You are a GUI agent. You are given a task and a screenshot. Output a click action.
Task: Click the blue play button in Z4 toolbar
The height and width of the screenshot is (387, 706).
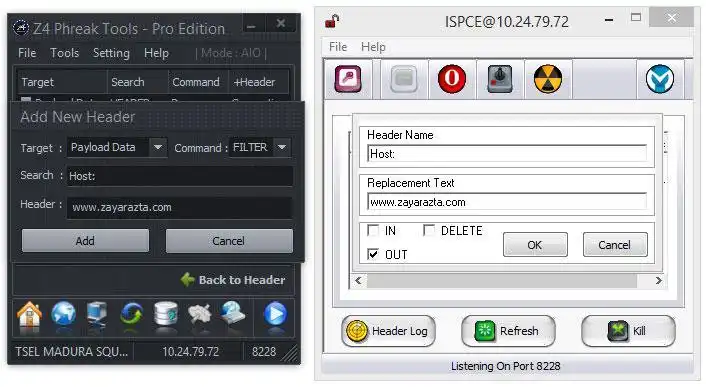[275, 314]
